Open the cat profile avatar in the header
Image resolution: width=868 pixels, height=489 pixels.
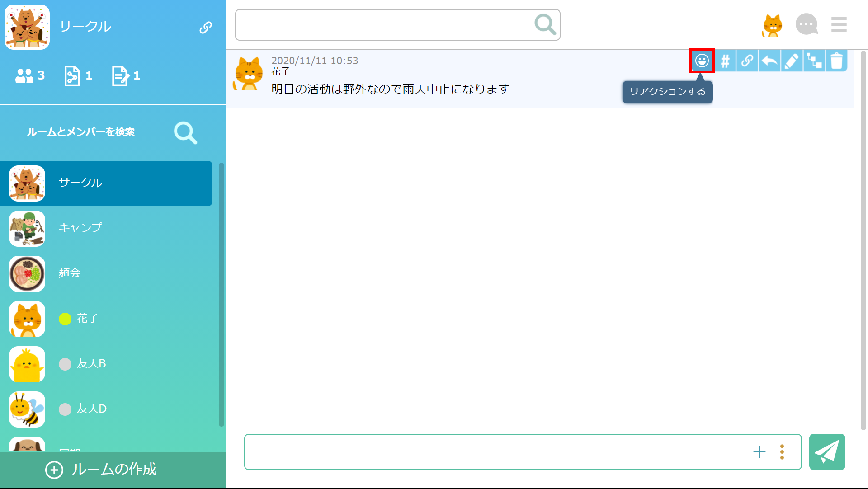click(772, 25)
